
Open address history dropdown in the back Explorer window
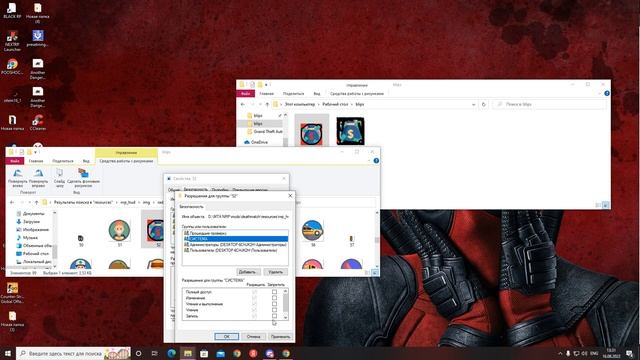pyautogui.click(x=473, y=104)
